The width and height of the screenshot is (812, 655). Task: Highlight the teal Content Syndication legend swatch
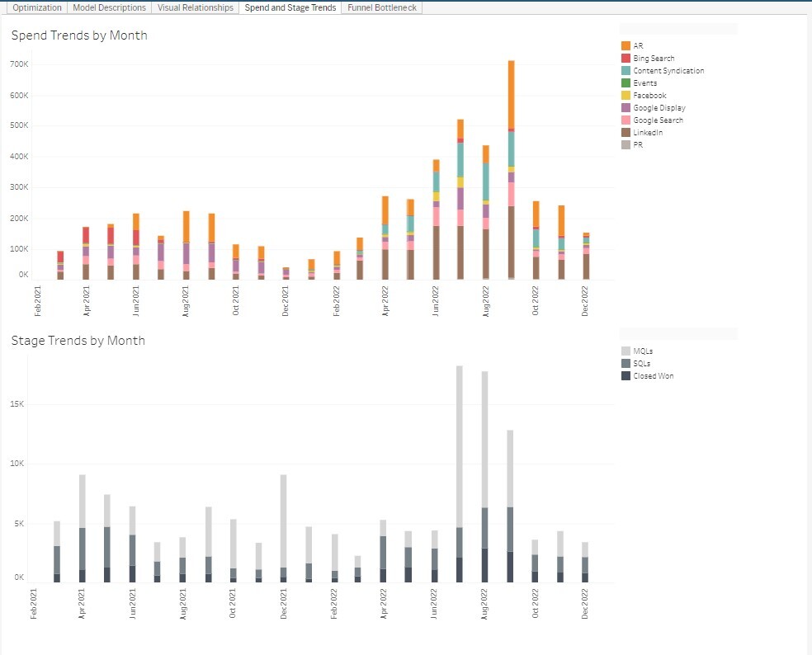click(x=626, y=70)
